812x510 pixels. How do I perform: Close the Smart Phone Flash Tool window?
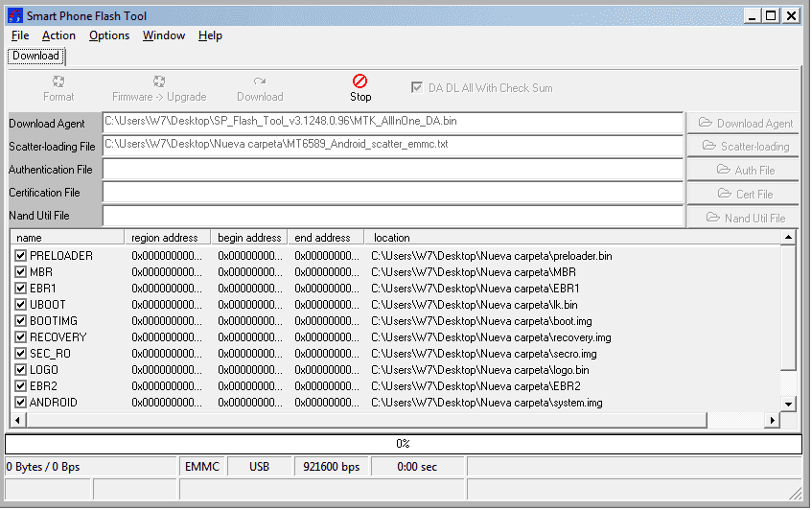click(791, 16)
